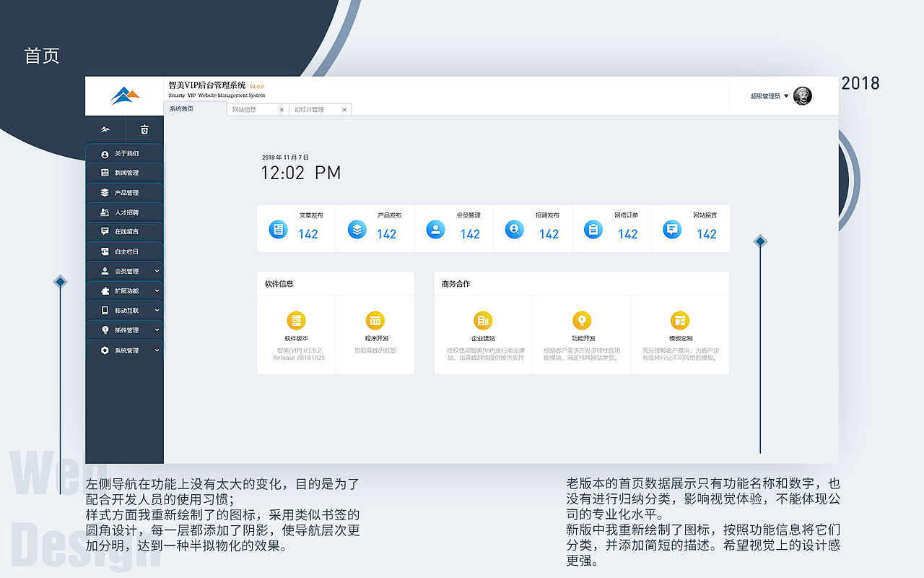The width and height of the screenshot is (924, 578).
Task: Click the 移动互联 phone icon in sidebar
Action: tap(105, 311)
